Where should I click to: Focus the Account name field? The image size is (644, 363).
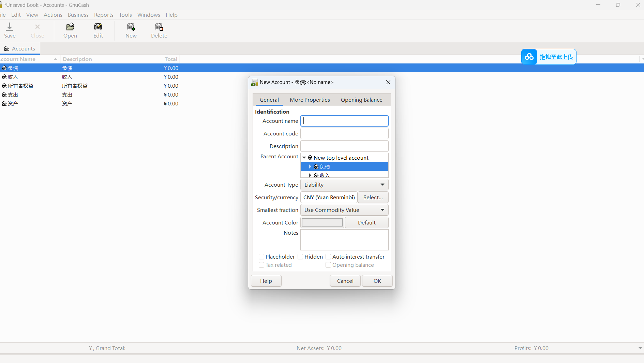click(x=344, y=121)
